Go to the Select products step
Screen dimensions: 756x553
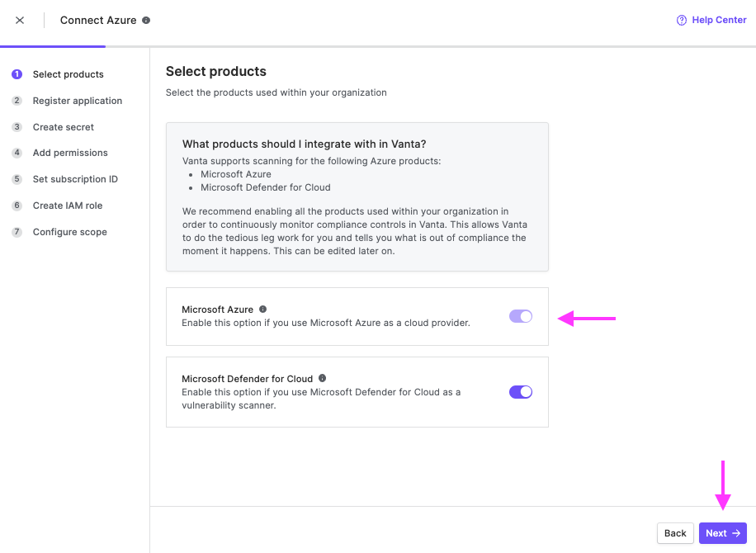[68, 74]
